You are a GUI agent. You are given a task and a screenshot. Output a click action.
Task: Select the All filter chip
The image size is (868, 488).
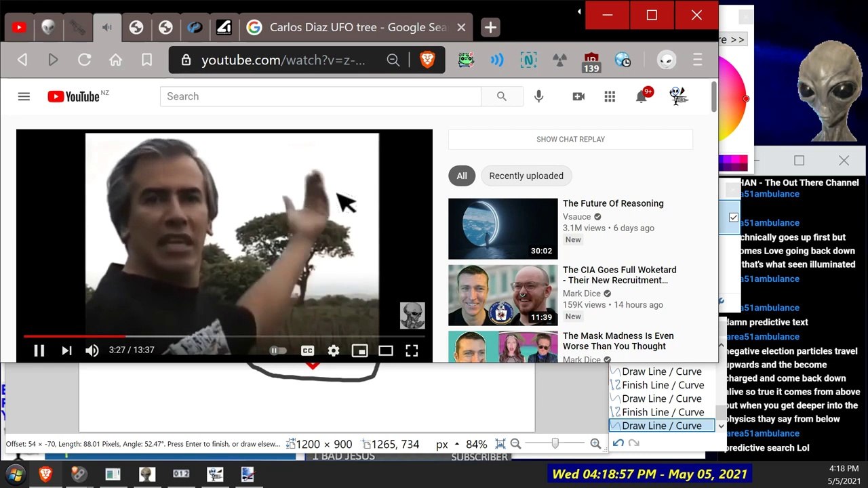(x=462, y=176)
